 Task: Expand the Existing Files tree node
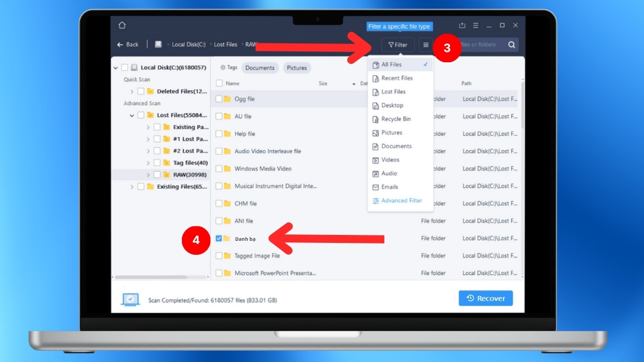[132, 187]
